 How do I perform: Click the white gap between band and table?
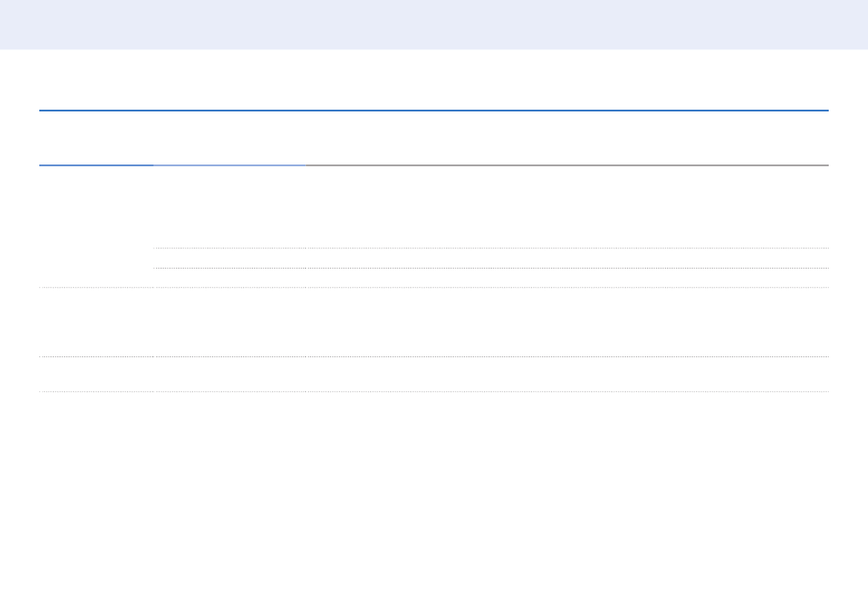pyautogui.click(x=434, y=79)
